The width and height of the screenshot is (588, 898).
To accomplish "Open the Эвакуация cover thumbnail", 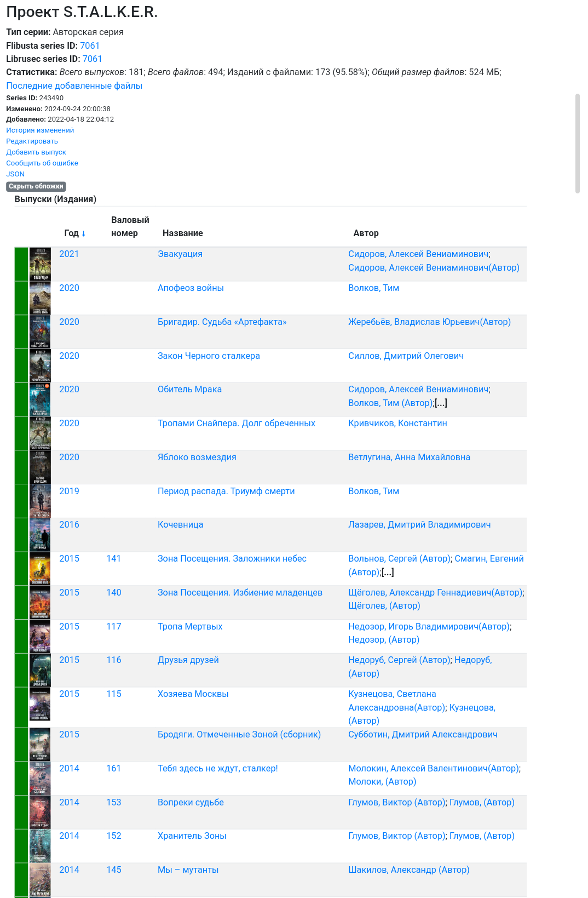I will click(40, 264).
